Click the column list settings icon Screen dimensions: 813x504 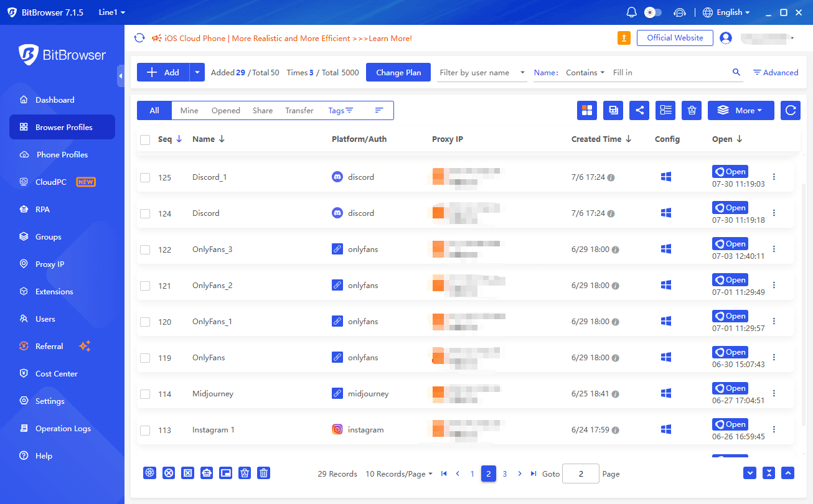point(665,110)
